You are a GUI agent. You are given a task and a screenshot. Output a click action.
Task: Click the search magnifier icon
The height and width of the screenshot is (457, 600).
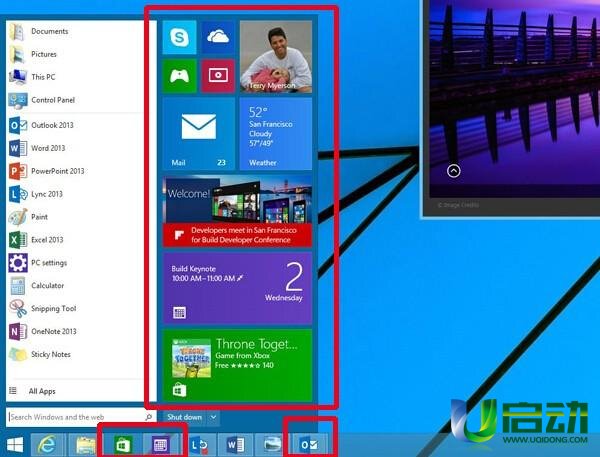point(149,417)
